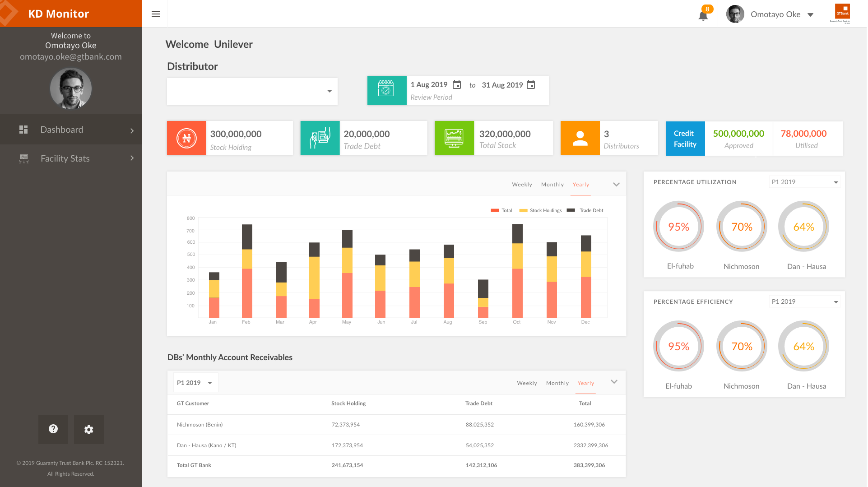Collapse the receivables table chevron
This screenshot has width=868, height=487.
[614, 382]
